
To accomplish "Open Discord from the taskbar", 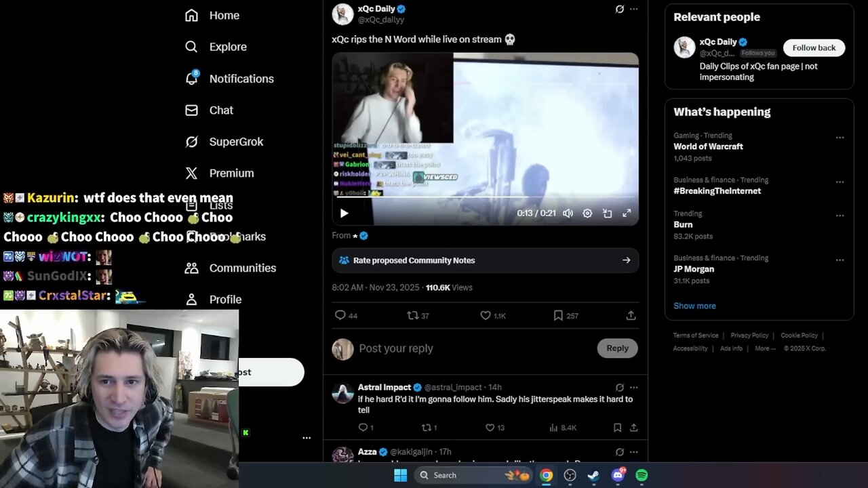I will 618,475.
